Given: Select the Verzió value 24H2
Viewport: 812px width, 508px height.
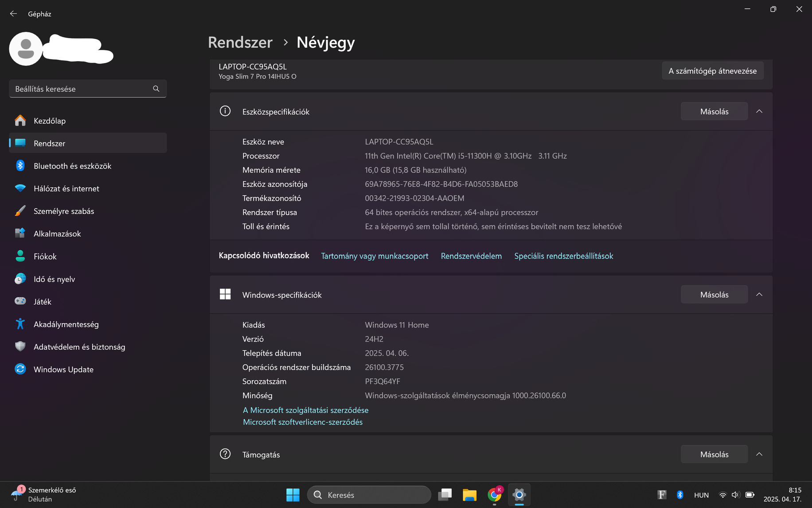Looking at the screenshot, I should (x=374, y=339).
